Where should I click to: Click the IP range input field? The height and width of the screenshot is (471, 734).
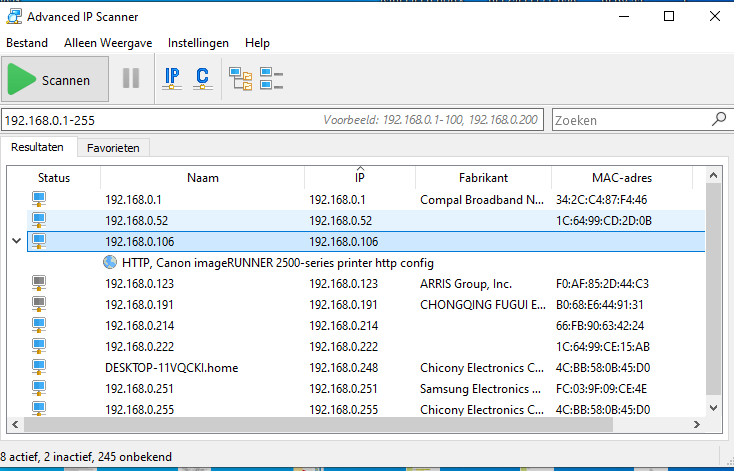[x=160, y=120]
